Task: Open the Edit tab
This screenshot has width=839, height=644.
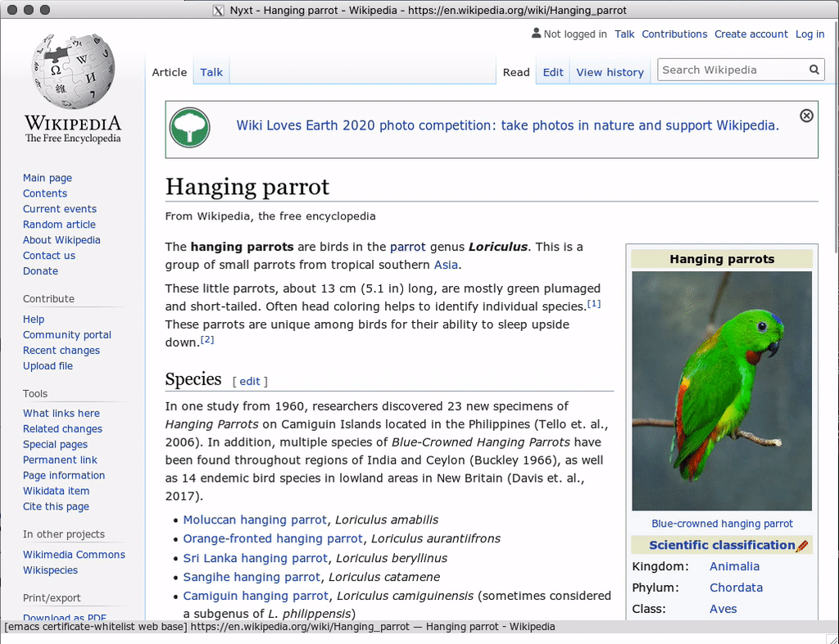Action: pos(553,72)
